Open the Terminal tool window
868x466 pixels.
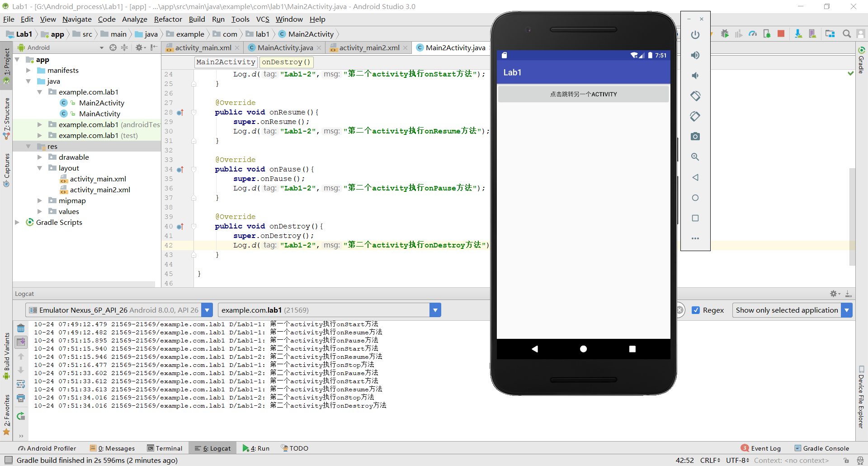(165, 448)
